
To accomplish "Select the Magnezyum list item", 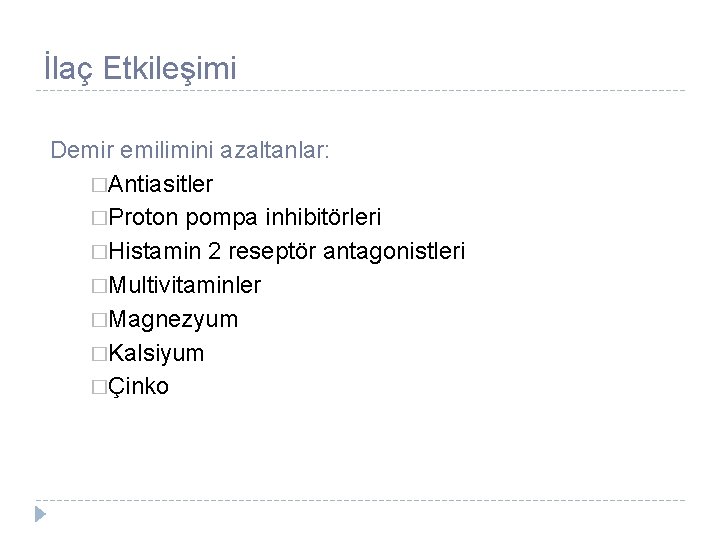I will (173, 320).
